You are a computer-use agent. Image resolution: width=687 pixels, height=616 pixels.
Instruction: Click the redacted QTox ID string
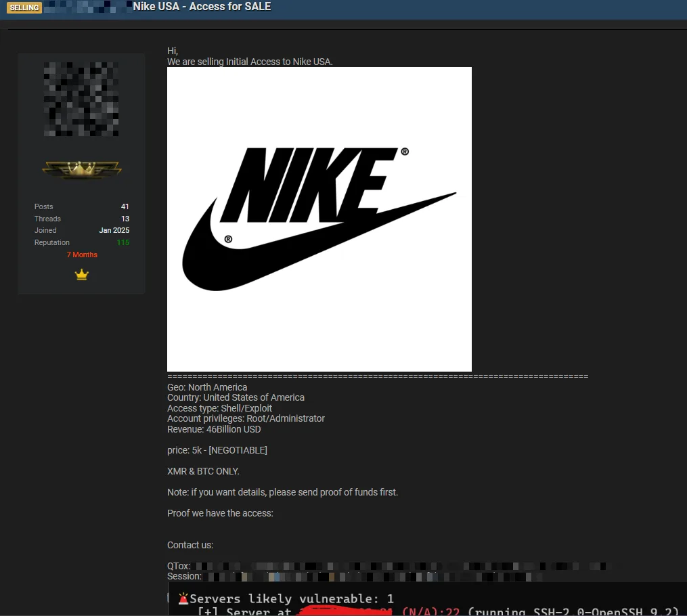point(399,566)
